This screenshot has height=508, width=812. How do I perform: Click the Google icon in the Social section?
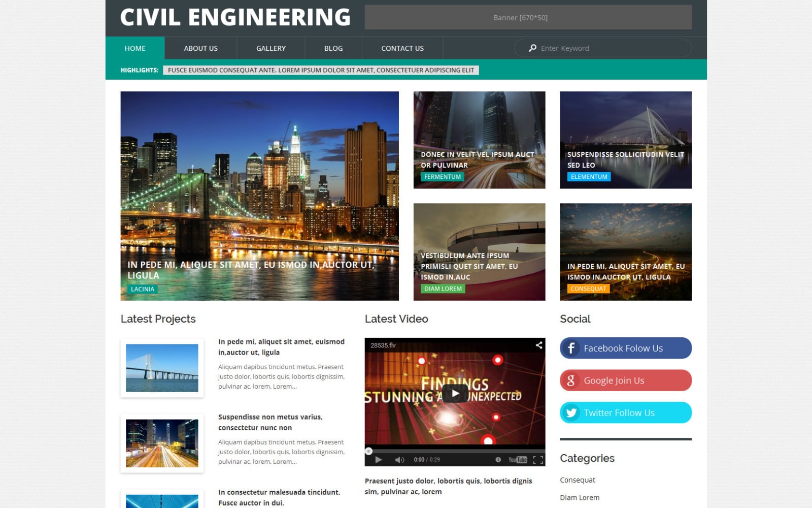[x=572, y=380]
